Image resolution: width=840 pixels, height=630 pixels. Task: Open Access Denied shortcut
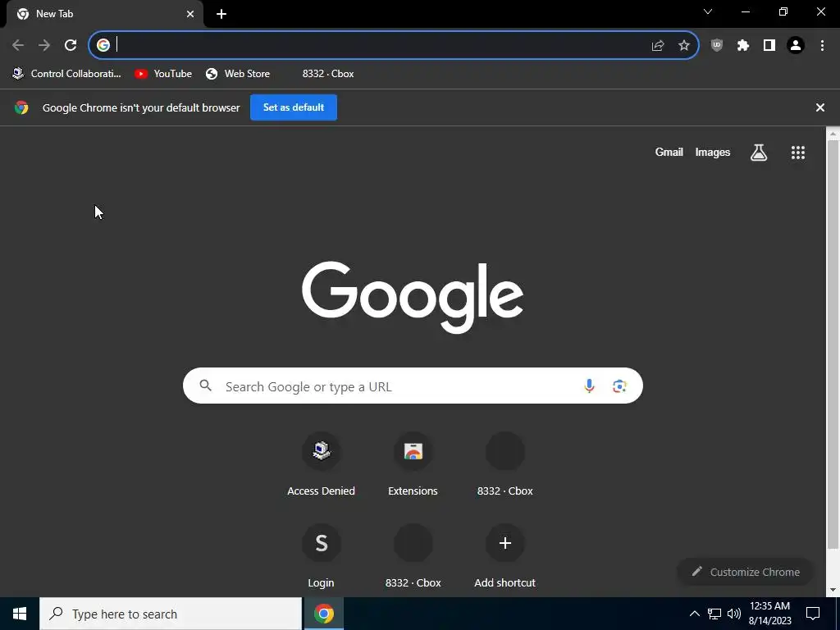tap(321, 465)
